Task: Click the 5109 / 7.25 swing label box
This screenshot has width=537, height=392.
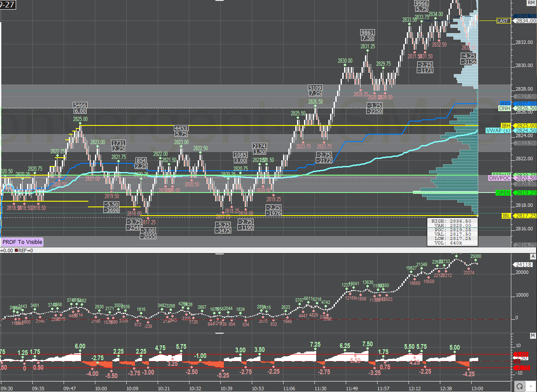Action: pos(315,91)
